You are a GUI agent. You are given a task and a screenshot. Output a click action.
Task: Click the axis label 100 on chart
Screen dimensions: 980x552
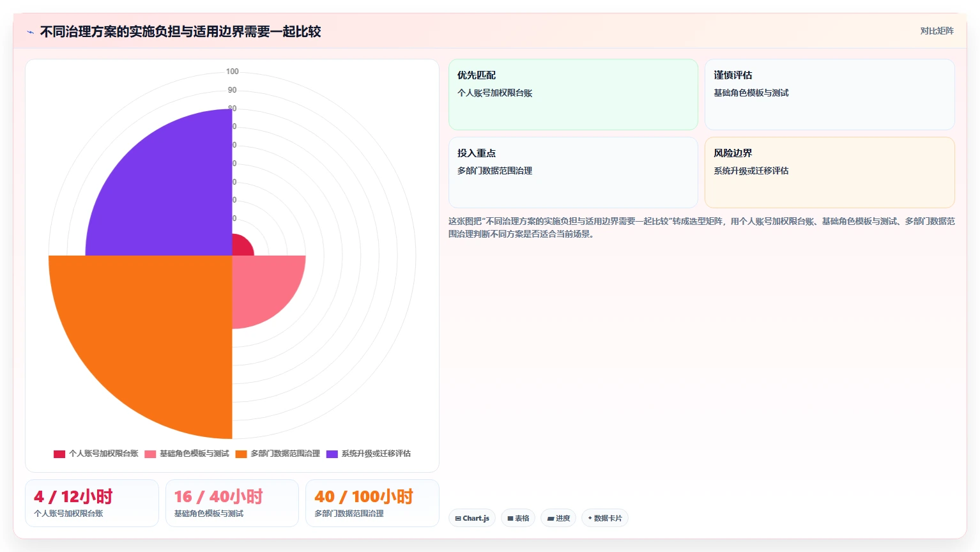point(232,72)
